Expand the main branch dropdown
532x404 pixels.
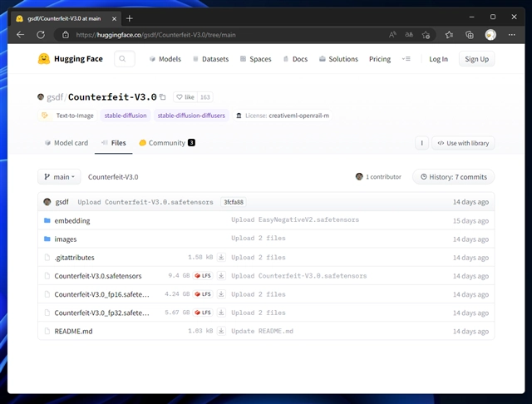click(x=59, y=177)
